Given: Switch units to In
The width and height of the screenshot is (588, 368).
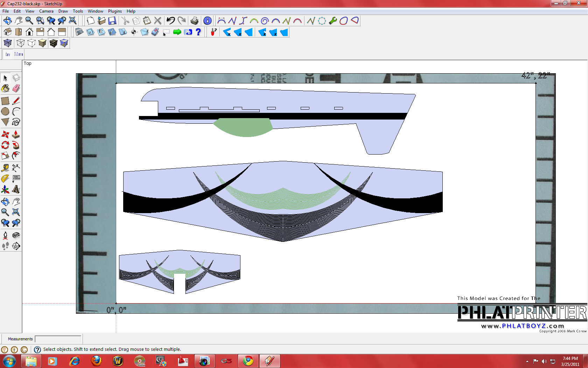Looking at the screenshot, I should (8, 54).
